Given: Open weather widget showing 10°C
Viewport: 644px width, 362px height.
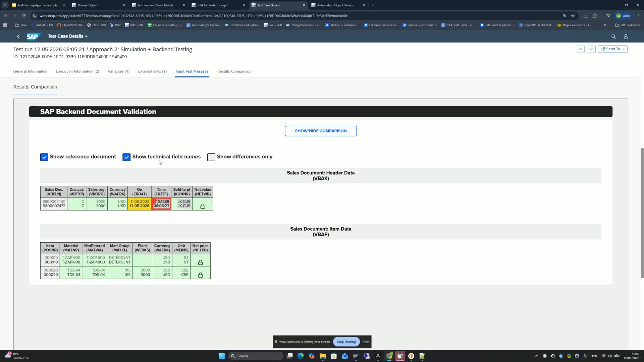Looking at the screenshot, I should click(x=17, y=356).
